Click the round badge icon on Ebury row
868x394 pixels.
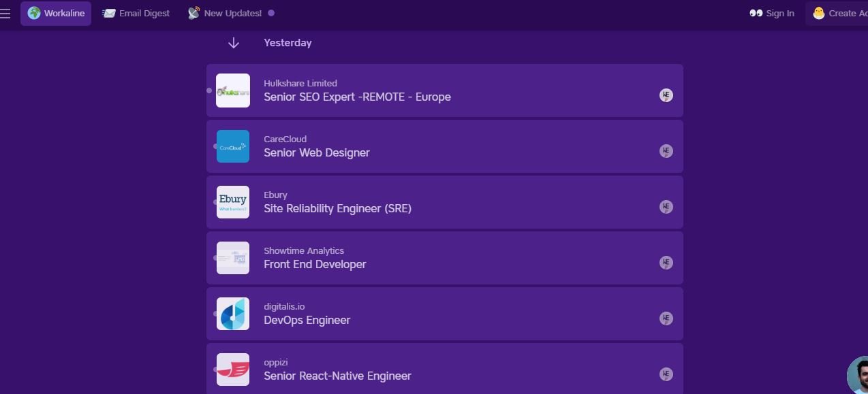coord(666,207)
